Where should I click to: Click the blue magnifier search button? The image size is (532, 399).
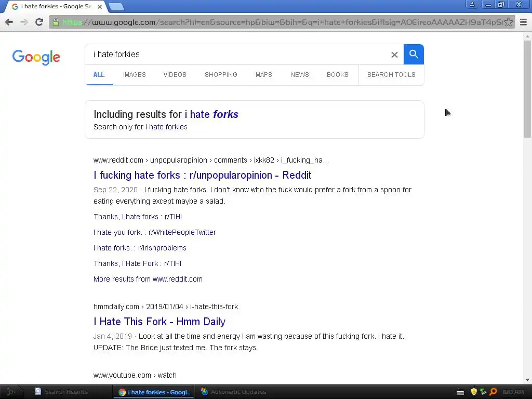coord(414,54)
